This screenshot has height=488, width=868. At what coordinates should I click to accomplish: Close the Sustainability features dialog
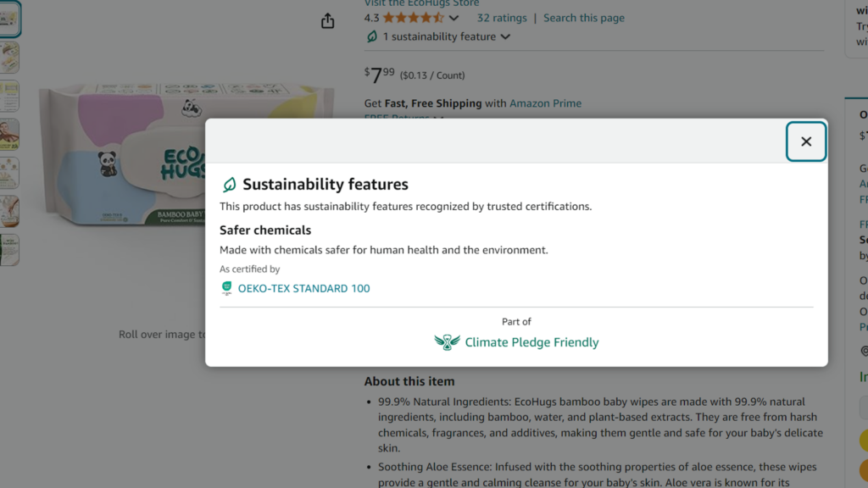pyautogui.click(x=806, y=141)
